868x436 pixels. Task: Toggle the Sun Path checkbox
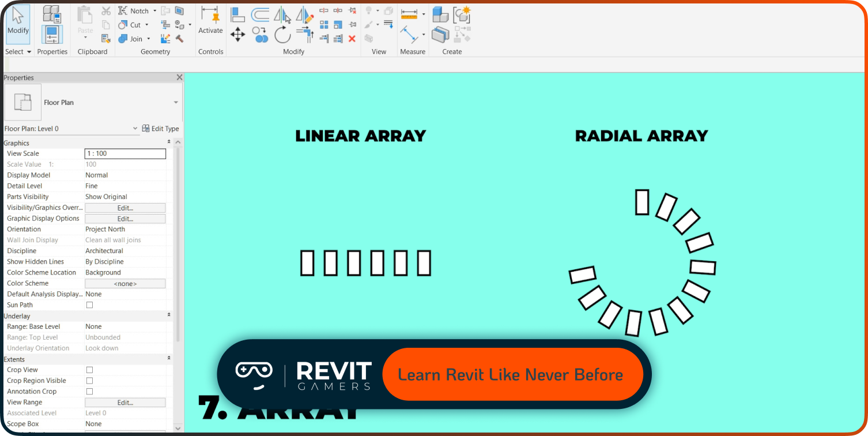pyautogui.click(x=89, y=305)
